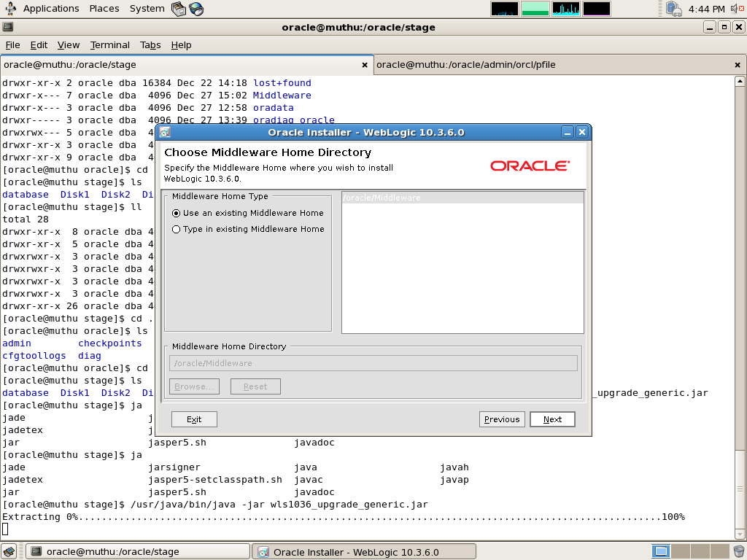747x560 pixels.
Task: Click 'checkpoints' directory name in terminal
Action: tap(110, 343)
